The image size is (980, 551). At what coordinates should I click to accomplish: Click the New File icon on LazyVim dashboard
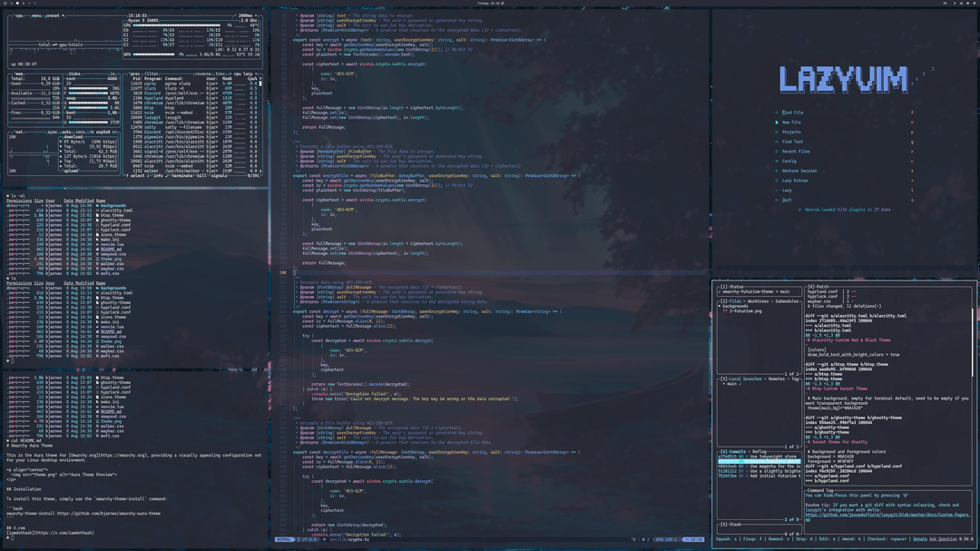coord(777,123)
